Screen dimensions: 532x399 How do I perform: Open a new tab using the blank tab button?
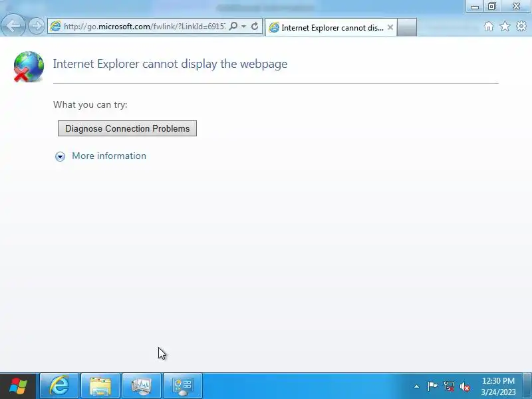click(x=407, y=27)
